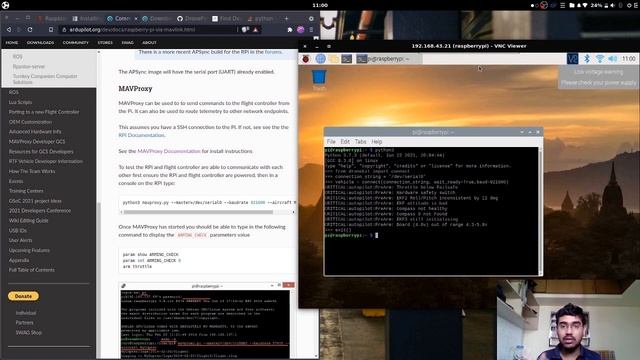Viewport: 640px width, 360px height.
Task: Switch to the Find Dr browser tab
Action: click(x=227, y=19)
